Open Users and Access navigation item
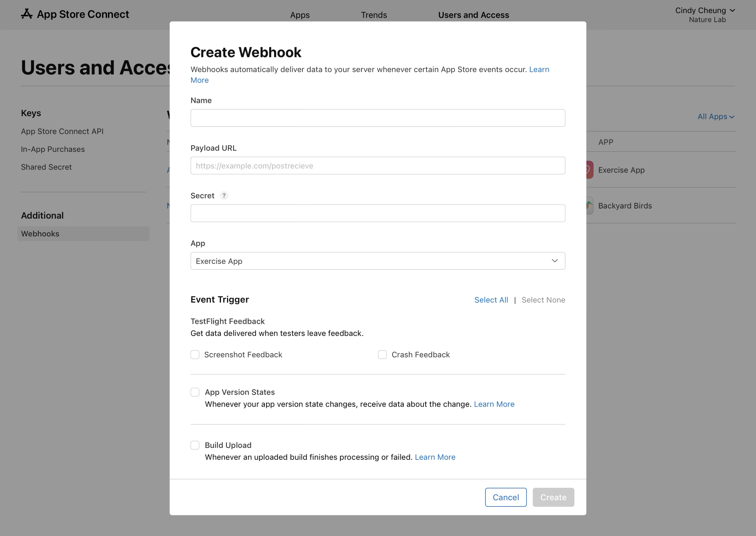 coord(474,15)
